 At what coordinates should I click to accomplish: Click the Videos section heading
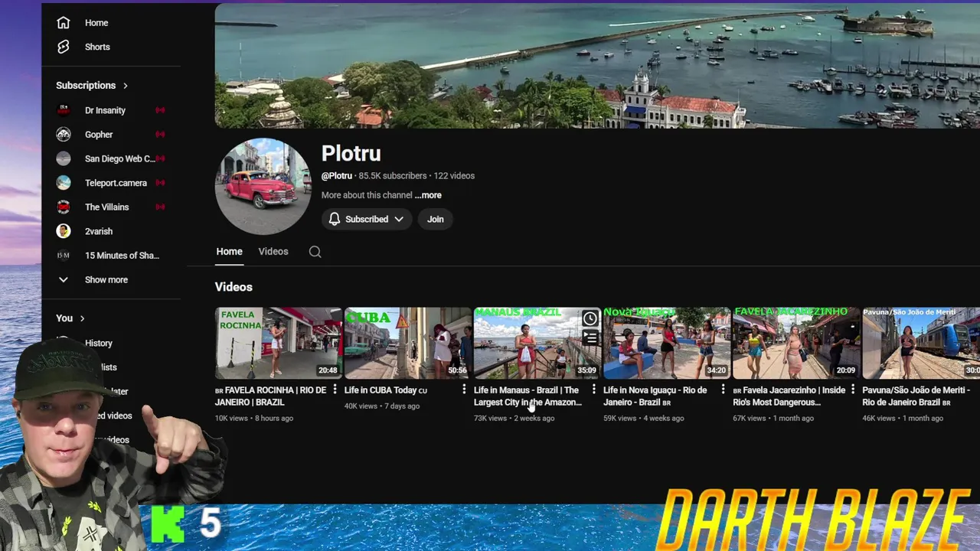click(x=234, y=287)
